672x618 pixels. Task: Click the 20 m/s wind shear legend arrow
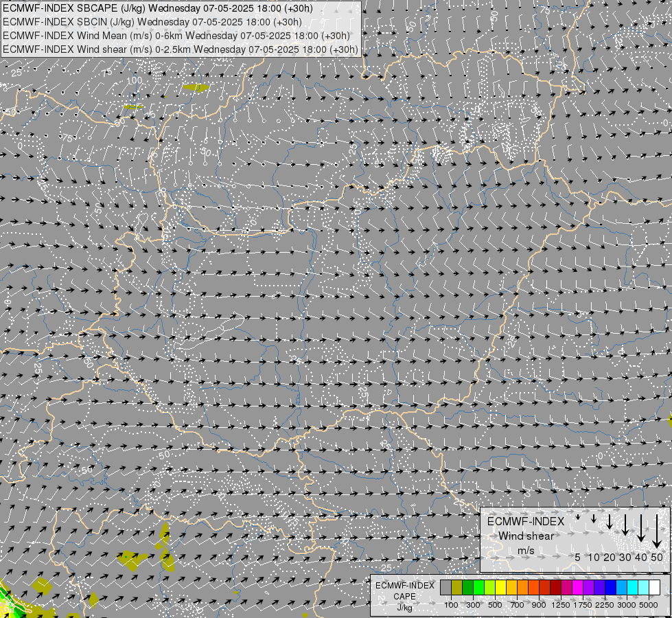click(x=610, y=521)
